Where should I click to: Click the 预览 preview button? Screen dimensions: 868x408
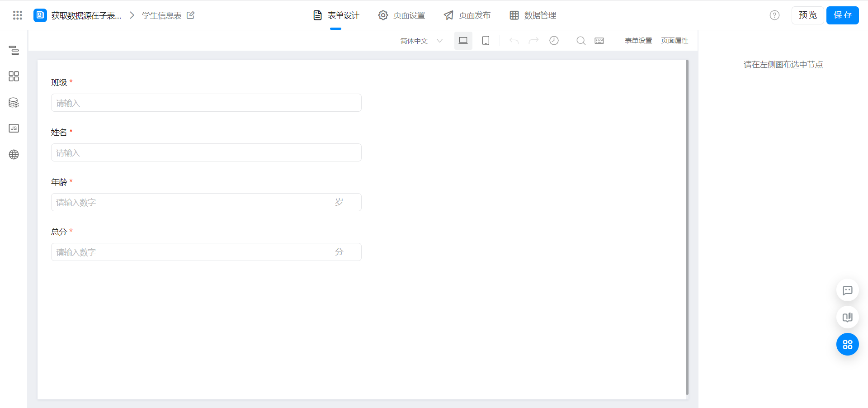tap(808, 15)
